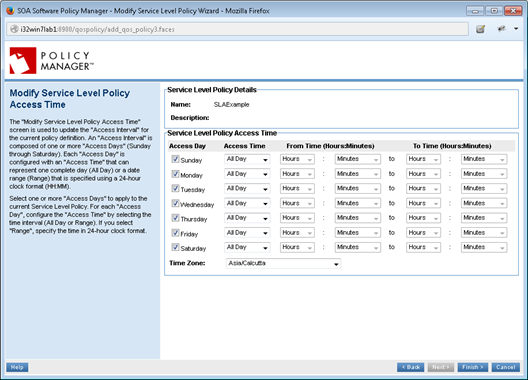Click the Policy Manager logo
The image size is (528, 380).
[x=52, y=61]
